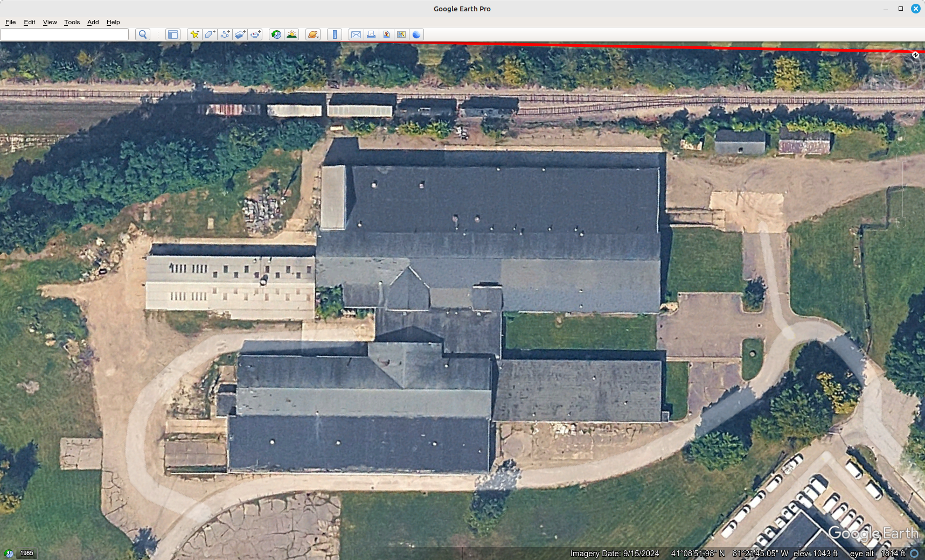This screenshot has height=560, width=925.
Task: Click inside the search input field
Action: pos(65,34)
